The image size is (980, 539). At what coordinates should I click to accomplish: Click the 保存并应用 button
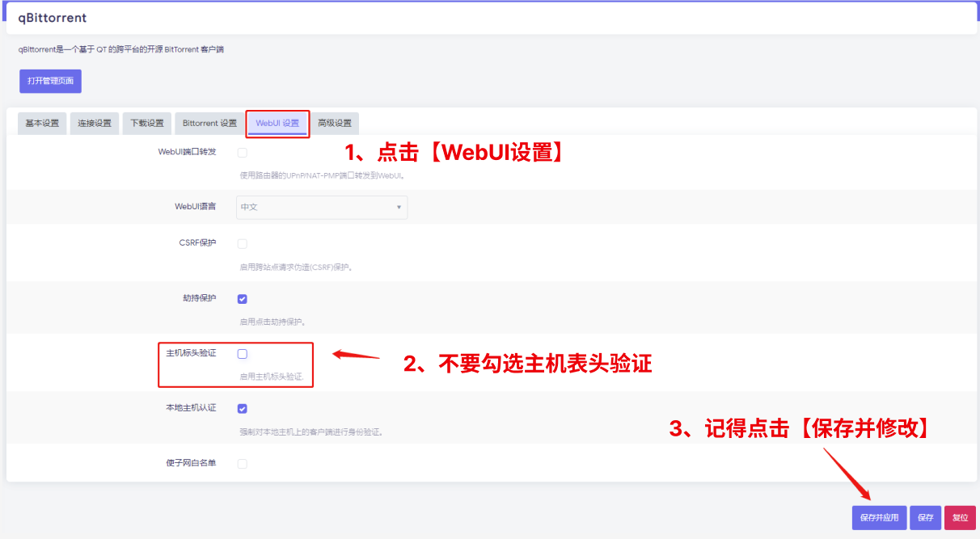879,517
